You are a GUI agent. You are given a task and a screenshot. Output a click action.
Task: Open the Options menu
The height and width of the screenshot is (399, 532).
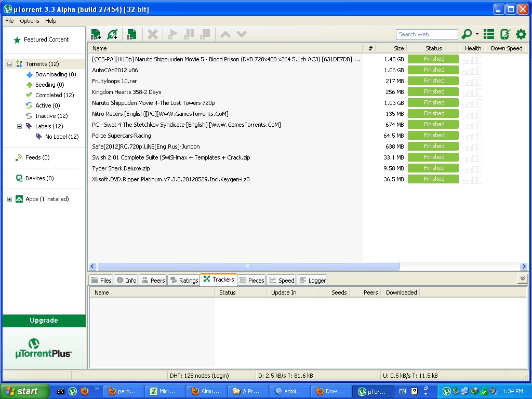pyautogui.click(x=30, y=21)
